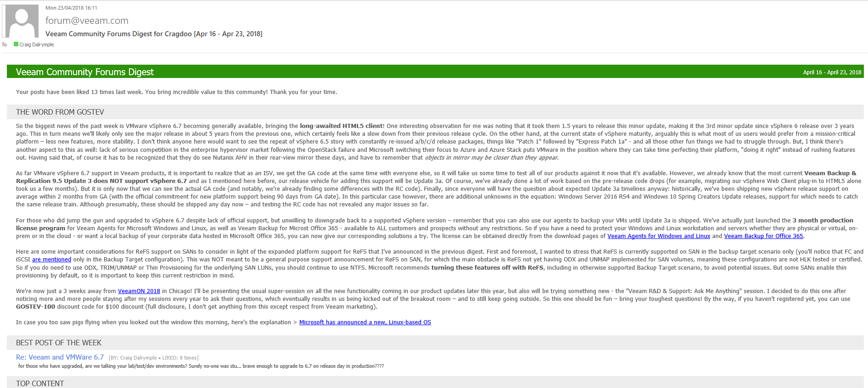Click the posts liked 13 times message
This screenshot has width=868, height=388.
[176, 92]
